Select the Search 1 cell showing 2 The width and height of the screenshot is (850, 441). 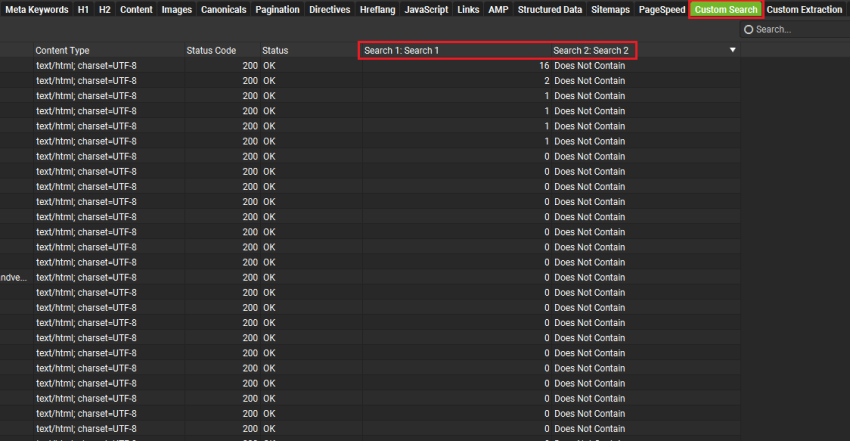pos(456,81)
